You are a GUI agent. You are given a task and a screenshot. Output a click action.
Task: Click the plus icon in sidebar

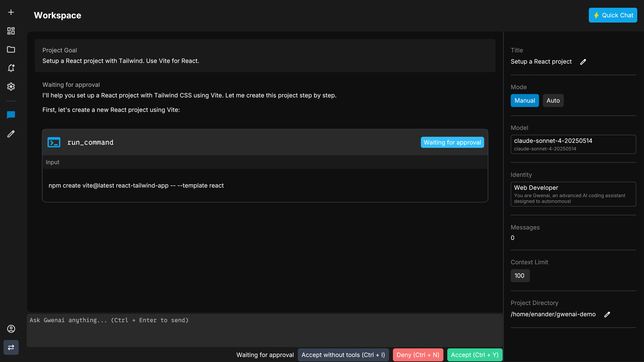click(x=11, y=12)
